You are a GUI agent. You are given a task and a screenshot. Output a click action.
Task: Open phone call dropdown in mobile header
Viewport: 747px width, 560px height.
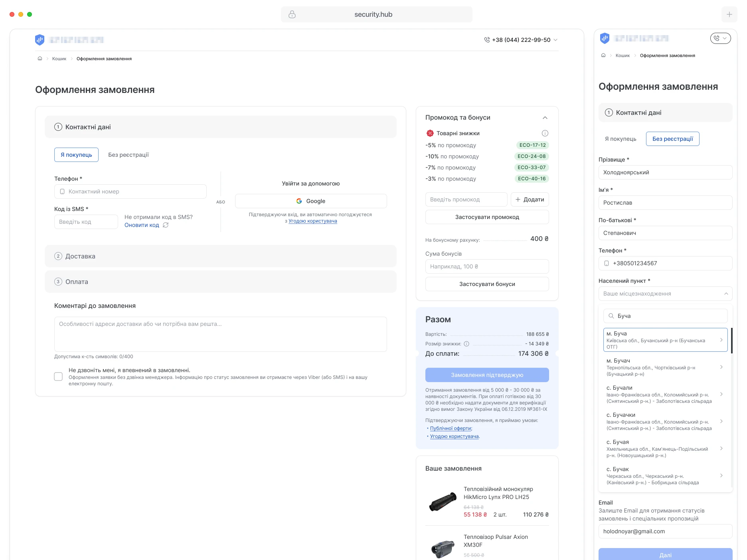tap(720, 38)
